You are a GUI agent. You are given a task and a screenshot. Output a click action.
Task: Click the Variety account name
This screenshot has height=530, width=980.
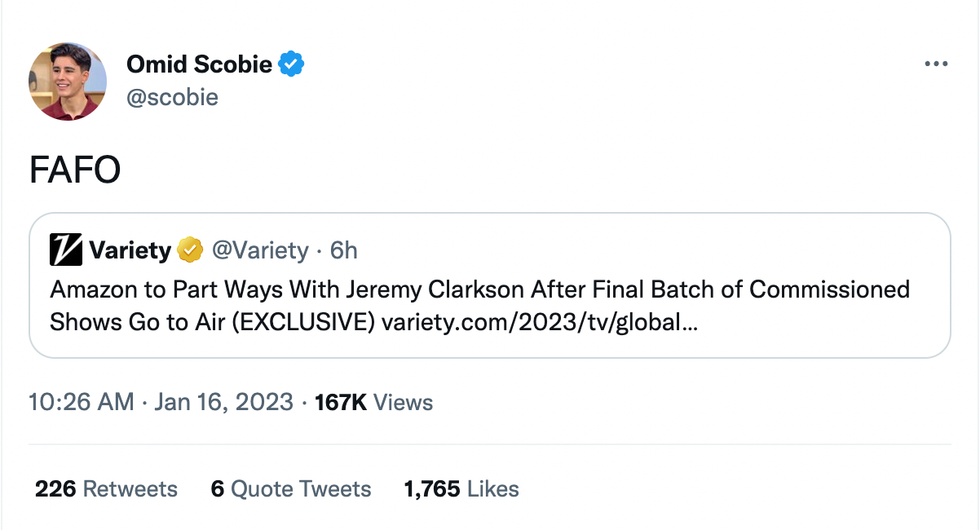pos(130,250)
